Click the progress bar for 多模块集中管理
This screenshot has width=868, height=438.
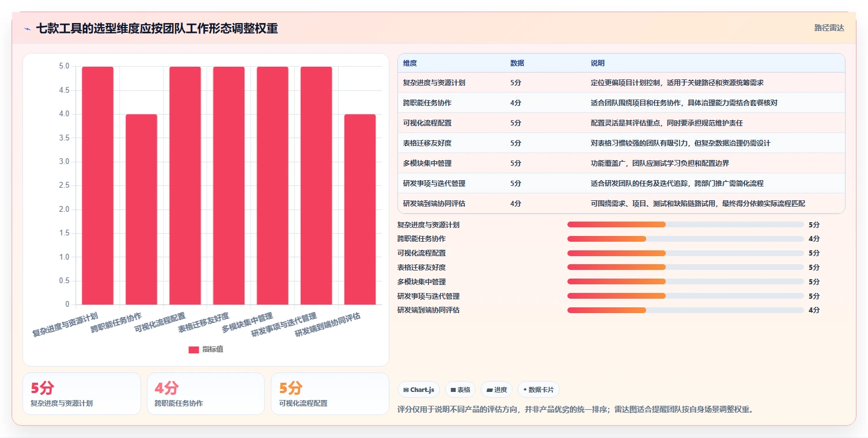[x=685, y=281]
